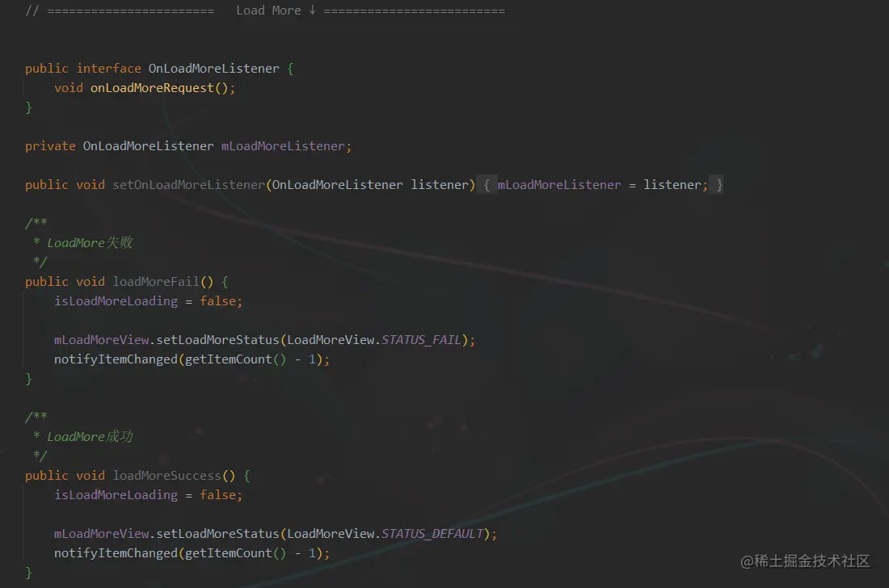Image resolution: width=889 pixels, height=588 pixels.
Task: Click 'getItemCount()' inside loadMoreSuccess
Action: tap(236, 553)
